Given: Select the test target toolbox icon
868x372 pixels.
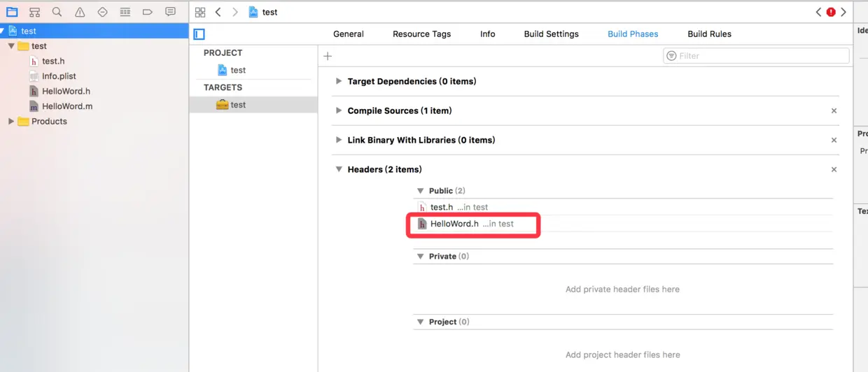Looking at the screenshot, I should pos(222,105).
